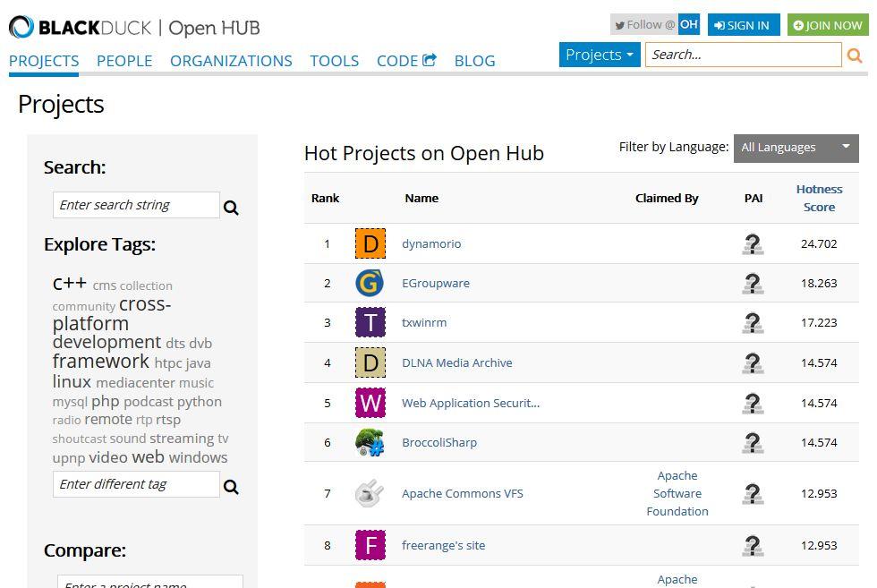
Task: Select the python tag
Action: point(199,402)
